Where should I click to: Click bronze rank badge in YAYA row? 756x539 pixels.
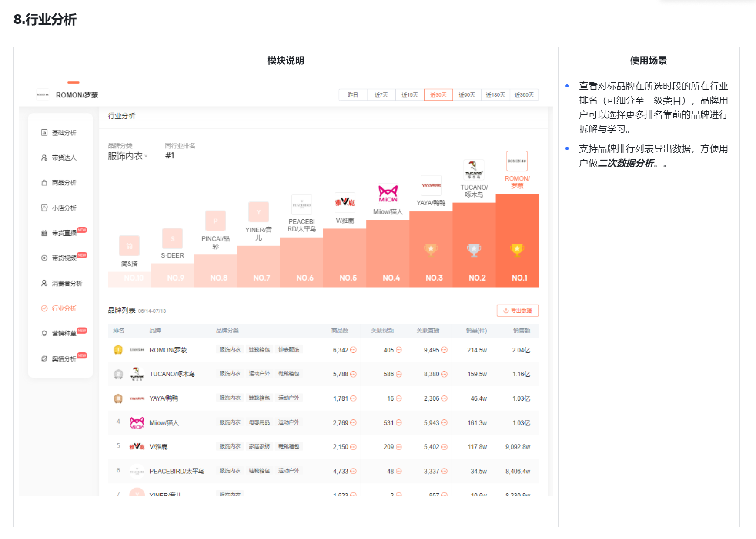(118, 398)
